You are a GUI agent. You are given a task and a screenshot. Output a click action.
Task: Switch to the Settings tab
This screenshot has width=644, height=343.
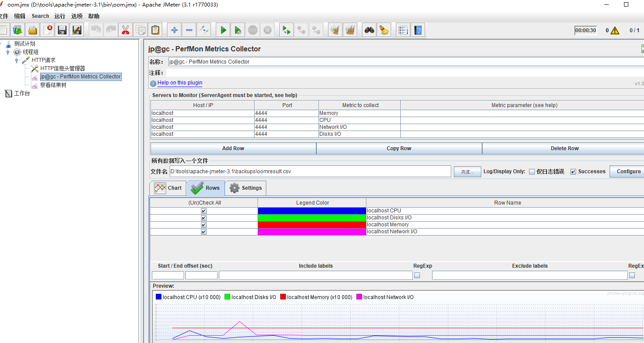tap(245, 188)
